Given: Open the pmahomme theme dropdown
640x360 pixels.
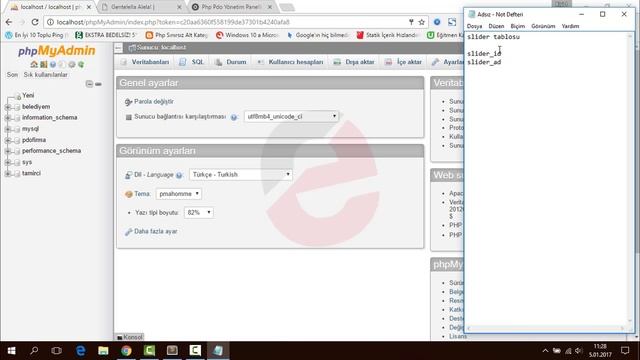Looking at the screenshot, I should click(x=179, y=194).
